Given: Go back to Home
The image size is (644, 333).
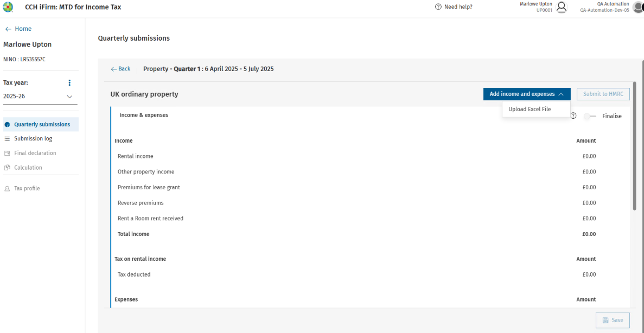Looking at the screenshot, I should click(18, 29).
